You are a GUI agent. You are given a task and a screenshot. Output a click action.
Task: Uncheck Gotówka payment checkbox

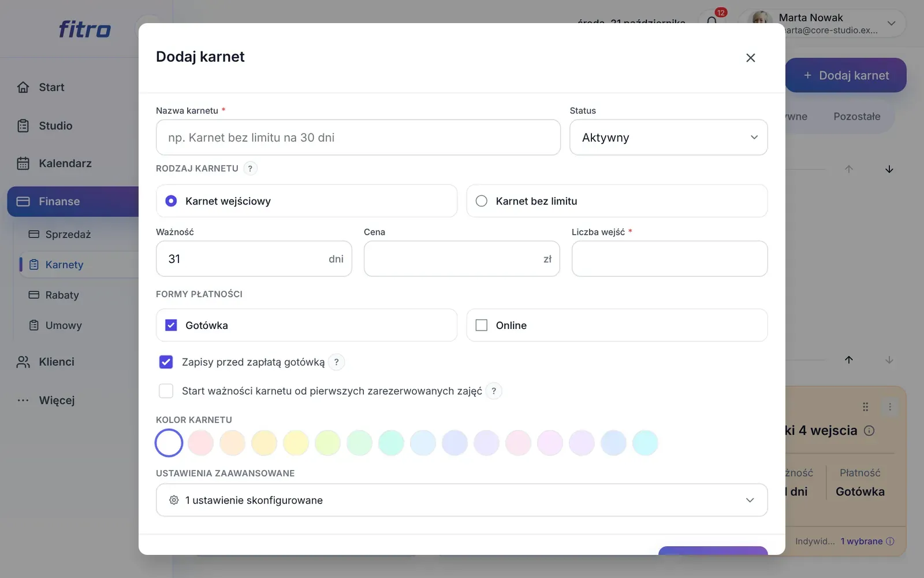coord(171,325)
